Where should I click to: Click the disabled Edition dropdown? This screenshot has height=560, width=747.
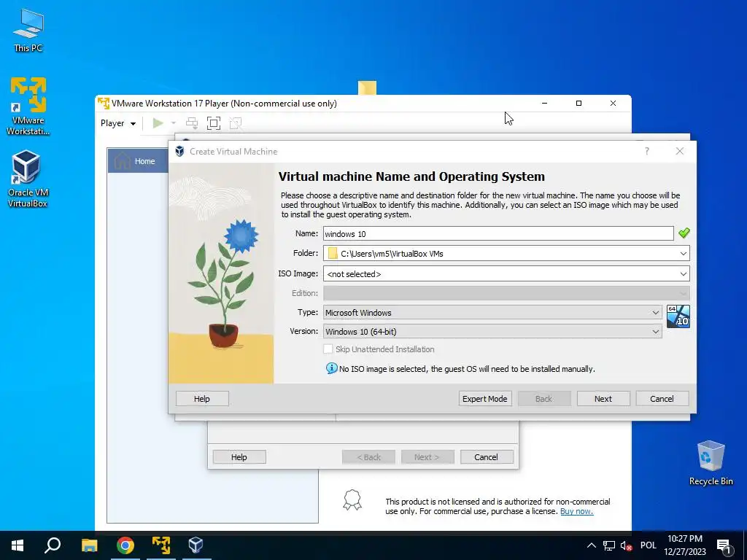(506, 293)
